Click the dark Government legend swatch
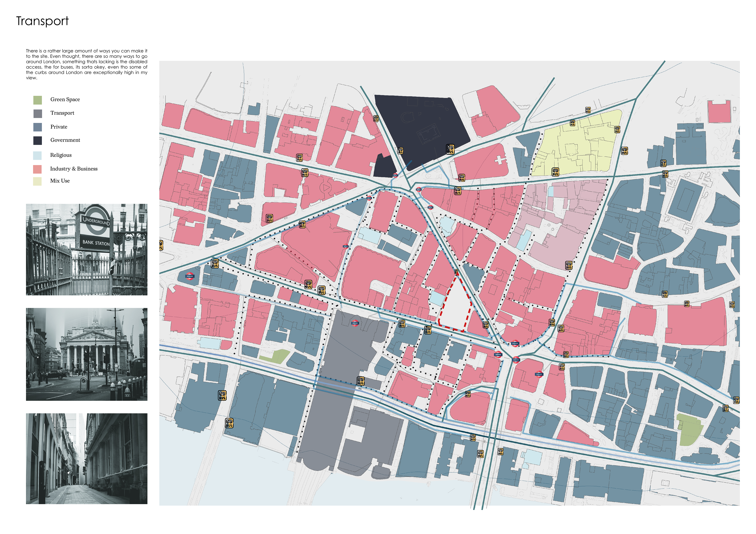Viewport: 756px width, 534px height. pyautogui.click(x=38, y=140)
